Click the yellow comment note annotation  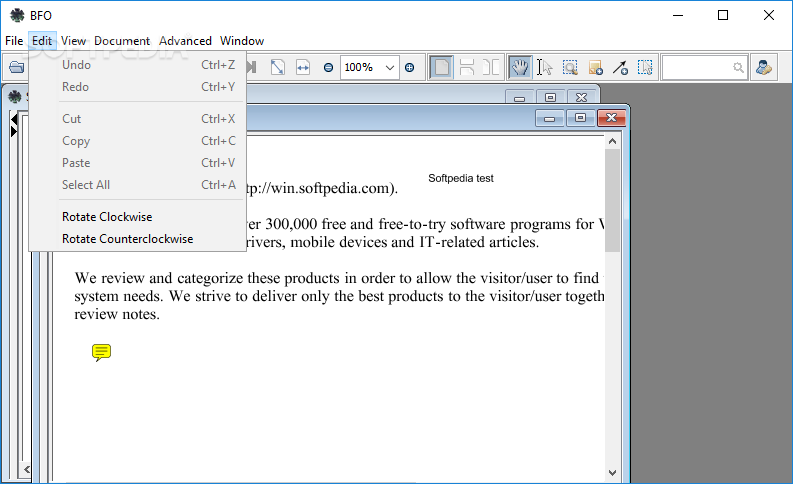101,352
